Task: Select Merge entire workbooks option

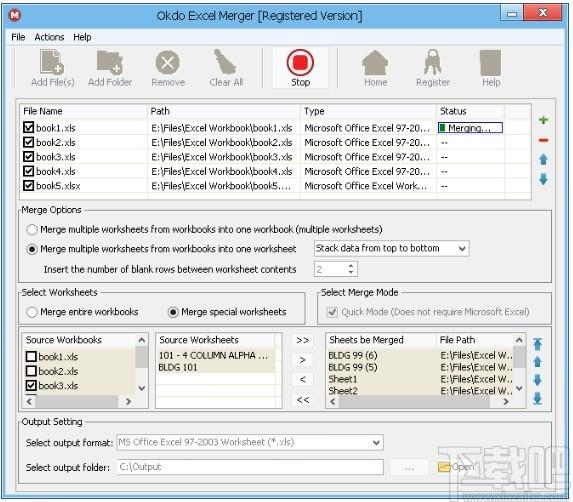Action: [x=32, y=312]
